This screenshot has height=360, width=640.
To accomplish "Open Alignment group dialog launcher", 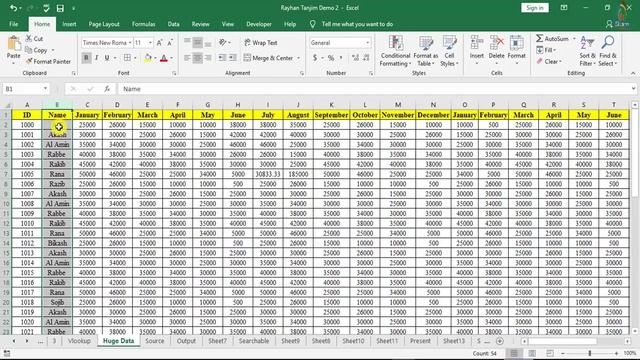I will (302, 73).
